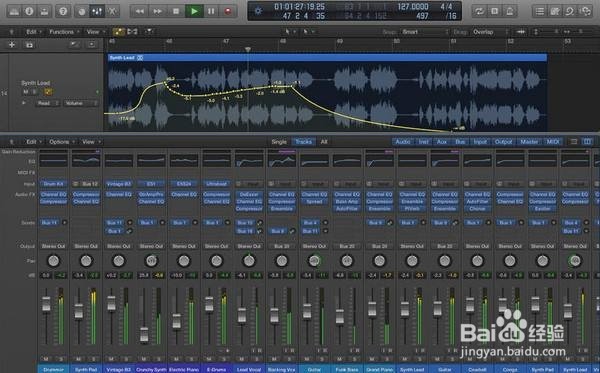Image resolution: width=600 pixels, height=373 pixels.
Task: Switch mixer to Tracks view
Action: 303,142
